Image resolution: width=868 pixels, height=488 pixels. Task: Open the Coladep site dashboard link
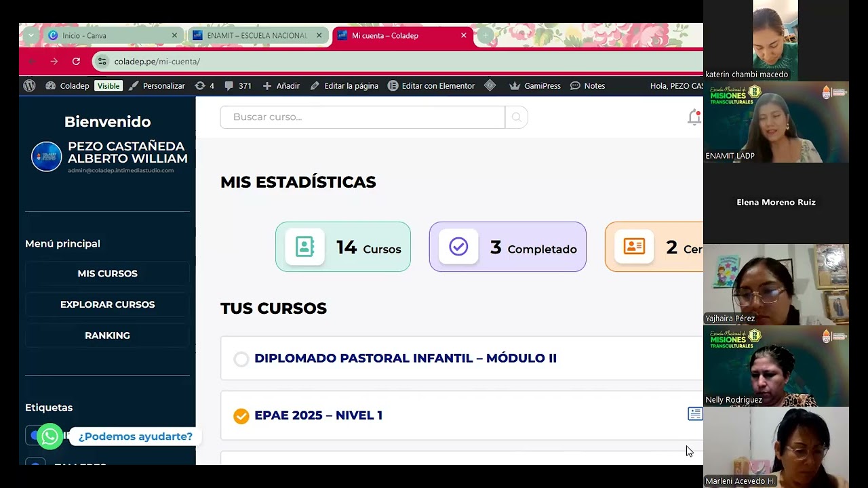pos(67,86)
